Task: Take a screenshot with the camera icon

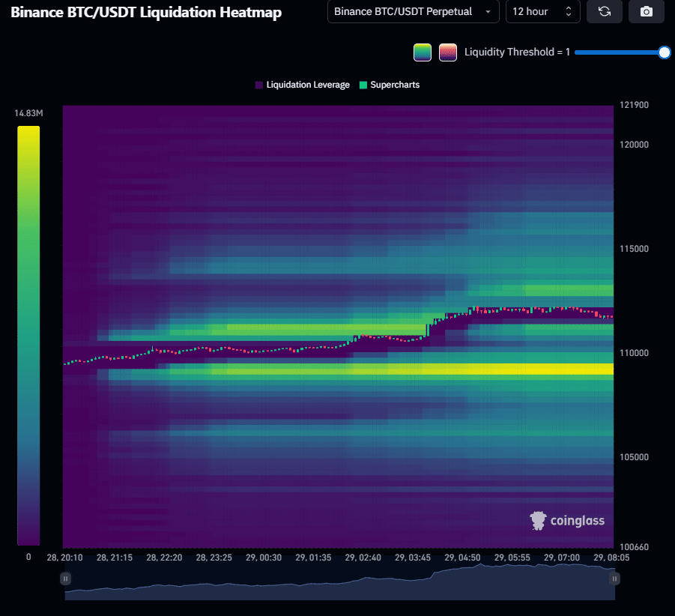Action: click(x=647, y=12)
